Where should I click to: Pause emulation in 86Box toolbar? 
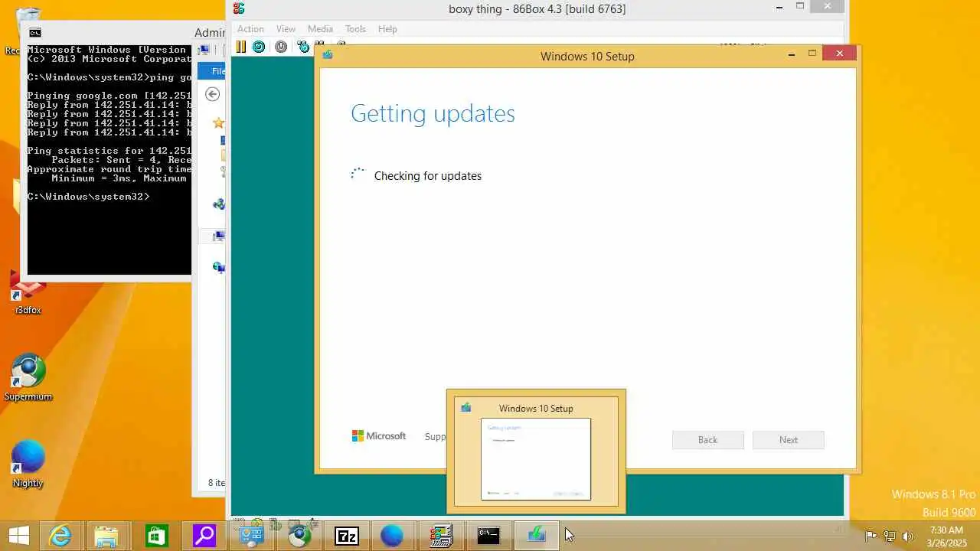(240, 47)
